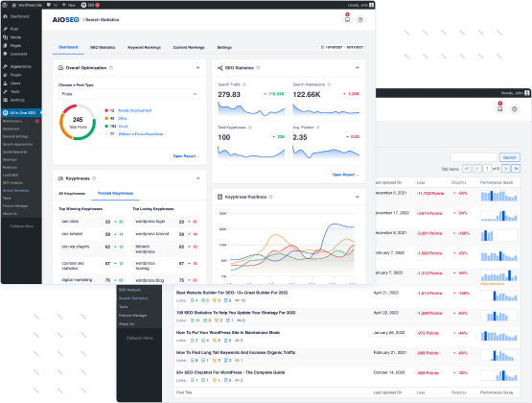Open the Plugin menu in sidebar
Viewport: 532px width, 403px height.
click(15, 75)
